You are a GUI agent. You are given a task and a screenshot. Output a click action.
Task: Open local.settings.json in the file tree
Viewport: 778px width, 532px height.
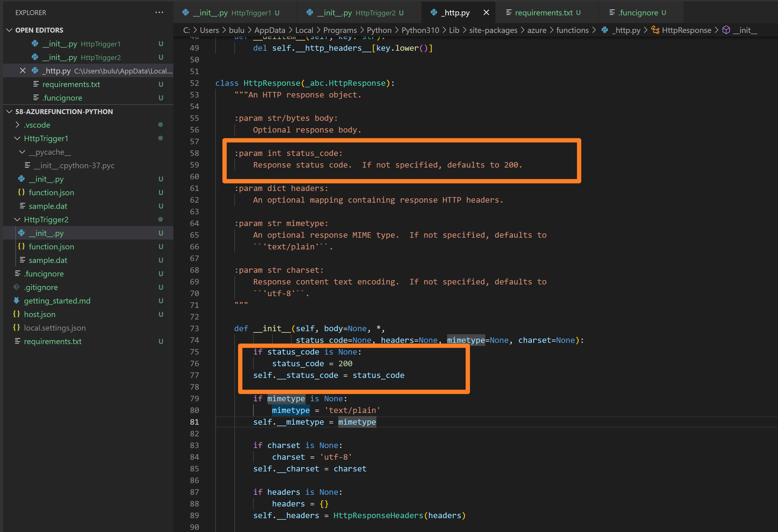[54, 328]
